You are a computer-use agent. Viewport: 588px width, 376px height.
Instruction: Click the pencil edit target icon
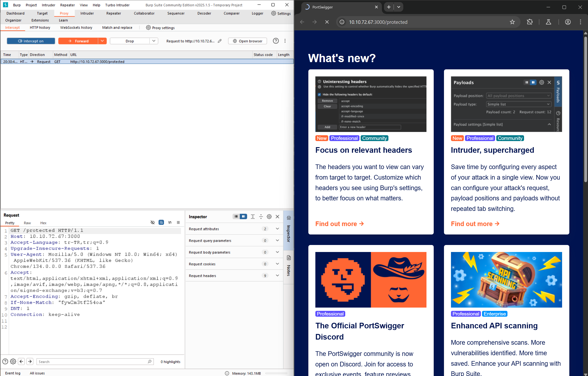220,41
